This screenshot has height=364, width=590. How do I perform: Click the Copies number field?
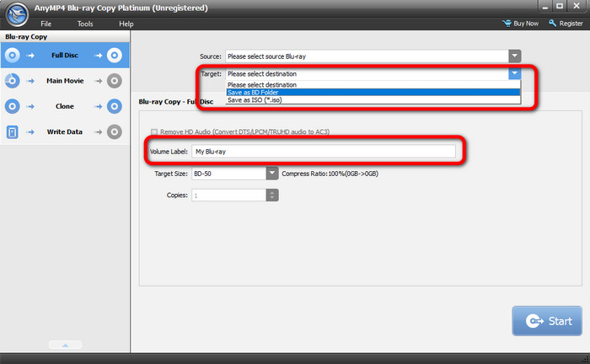228,195
